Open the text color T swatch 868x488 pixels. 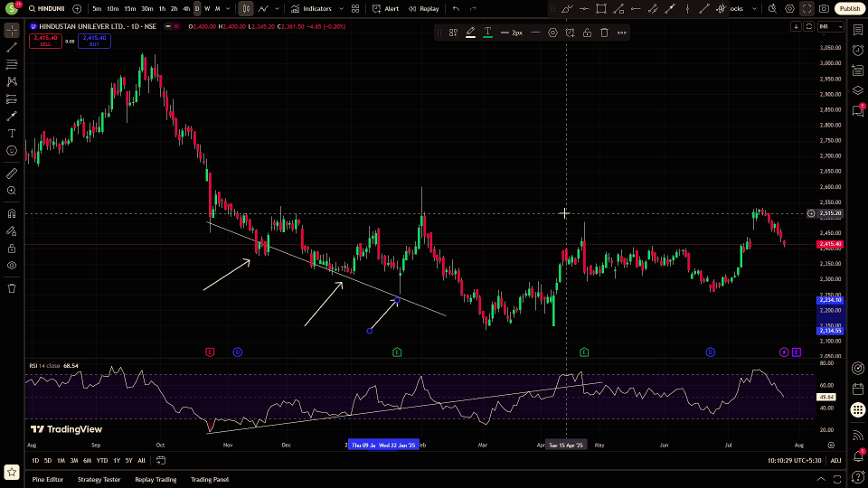(x=487, y=33)
